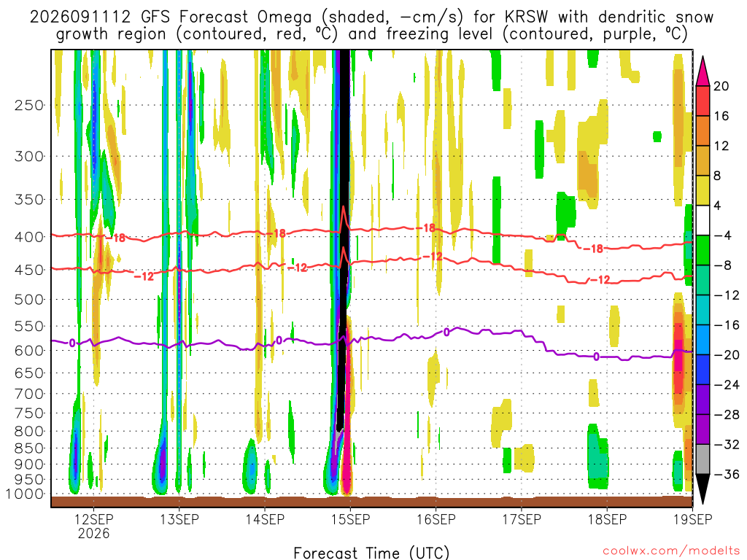Click the 15SEP time axis label

(351, 519)
